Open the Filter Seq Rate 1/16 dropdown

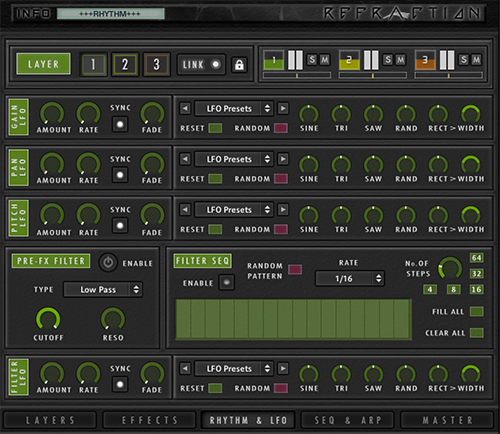point(350,278)
